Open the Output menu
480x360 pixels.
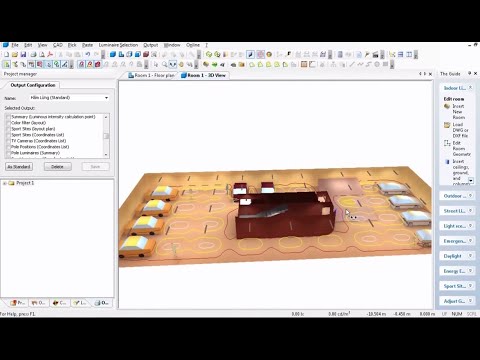[151, 45]
